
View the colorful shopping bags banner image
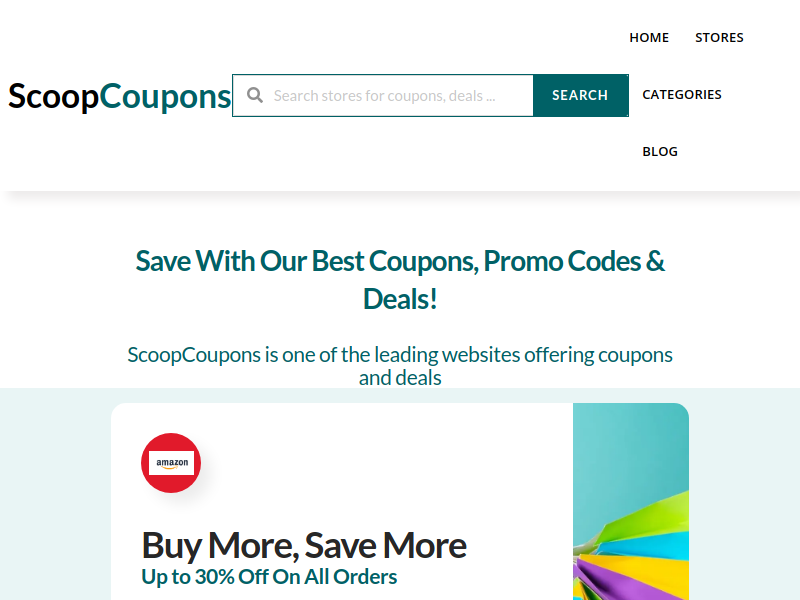pos(631,502)
